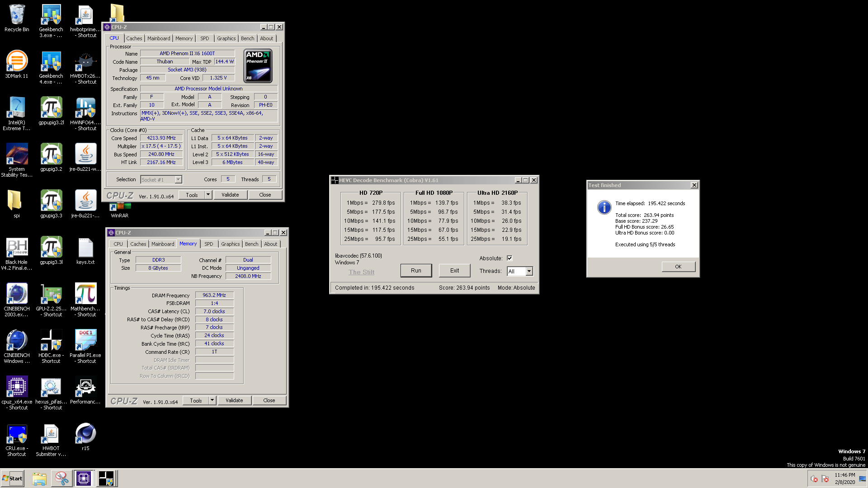The height and width of the screenshot is (488, 868).
Task: Open Intel(R) Extreme Tuning icon
Action: [x=17, y=114]
